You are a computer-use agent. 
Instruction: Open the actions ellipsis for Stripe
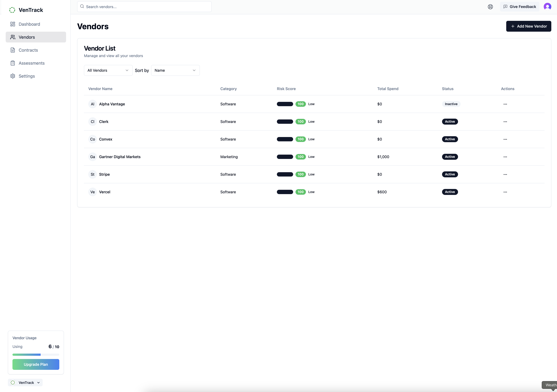505,174
